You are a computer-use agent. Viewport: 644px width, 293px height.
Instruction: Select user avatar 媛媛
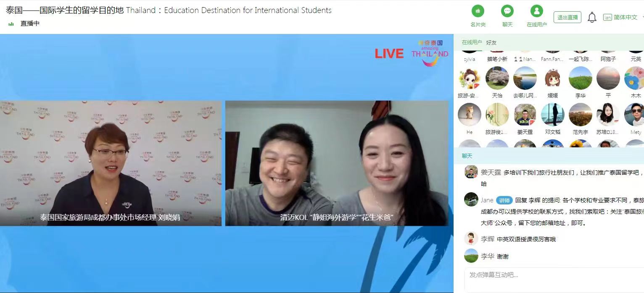point(553,78)
